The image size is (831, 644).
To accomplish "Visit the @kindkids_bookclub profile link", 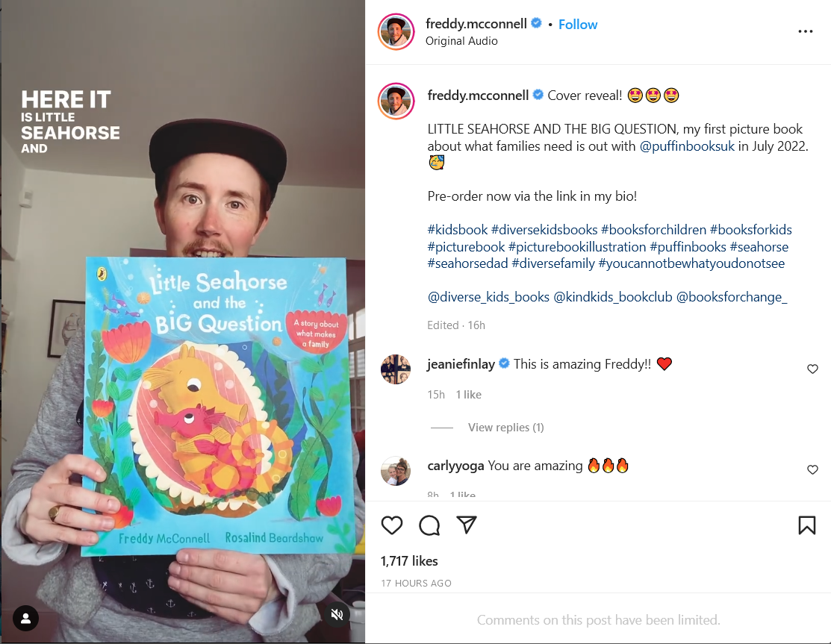I will (613, 296).
